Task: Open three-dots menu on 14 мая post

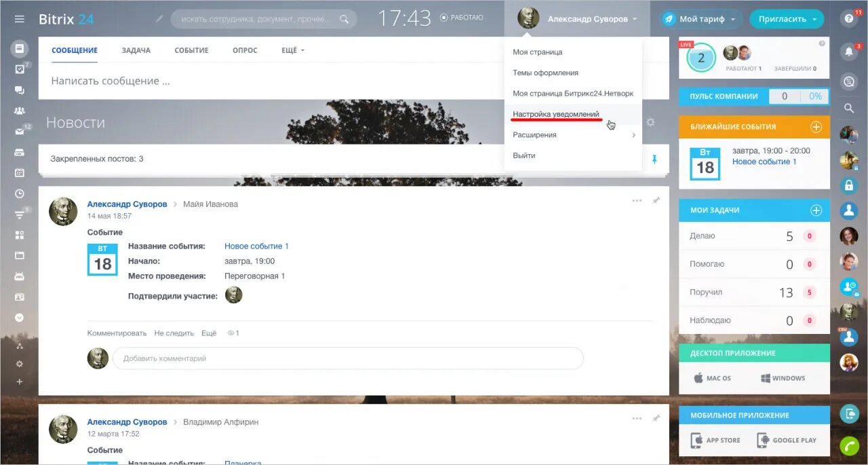Action: coord(637,201)
